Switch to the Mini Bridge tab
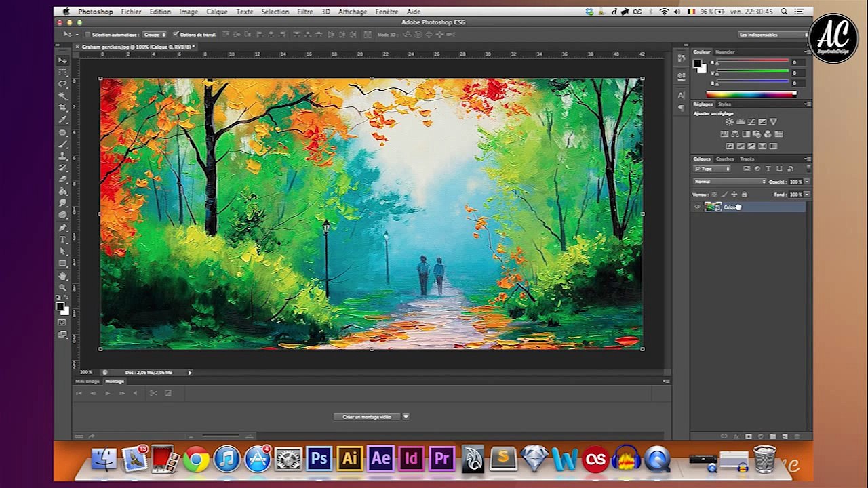 (x=87, y=381)
